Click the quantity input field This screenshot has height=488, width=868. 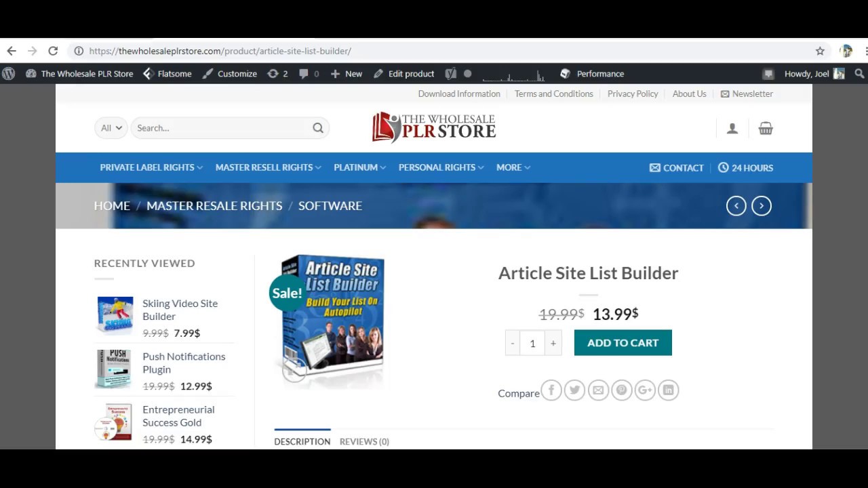point(532,343)
